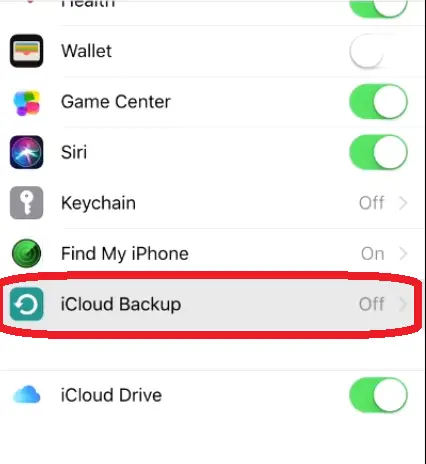426x464 pixels.
Task: Toggle the partially visible Health switch
Action: click(x=379, y=7)
